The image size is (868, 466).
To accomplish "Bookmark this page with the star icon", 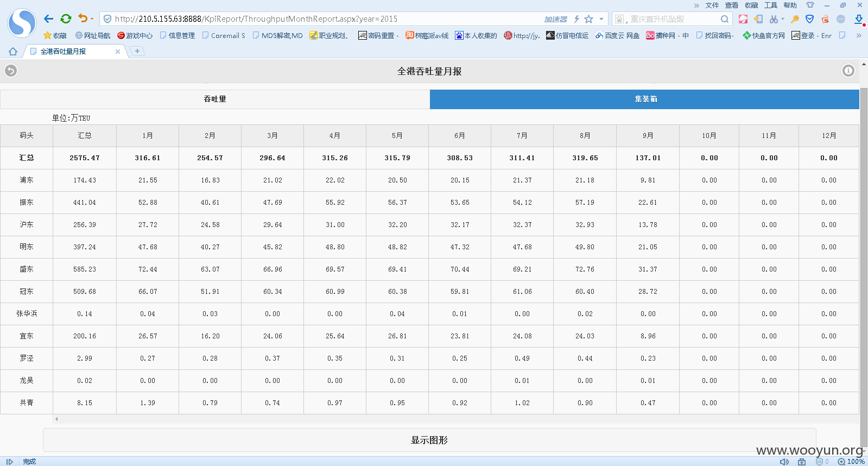I will pyautogui.click(x=588, y=19).
